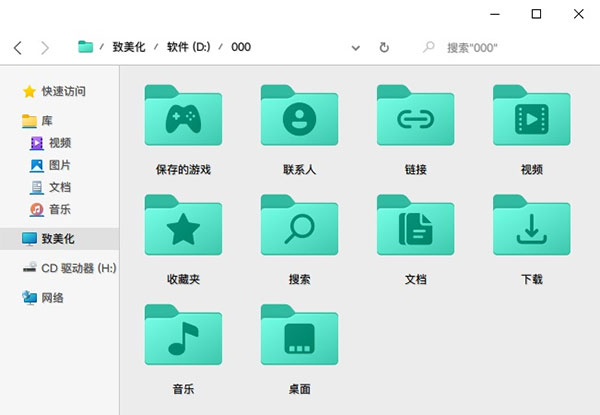
Task: Open the 联系人 folder
Action: [x=299, y=120]
